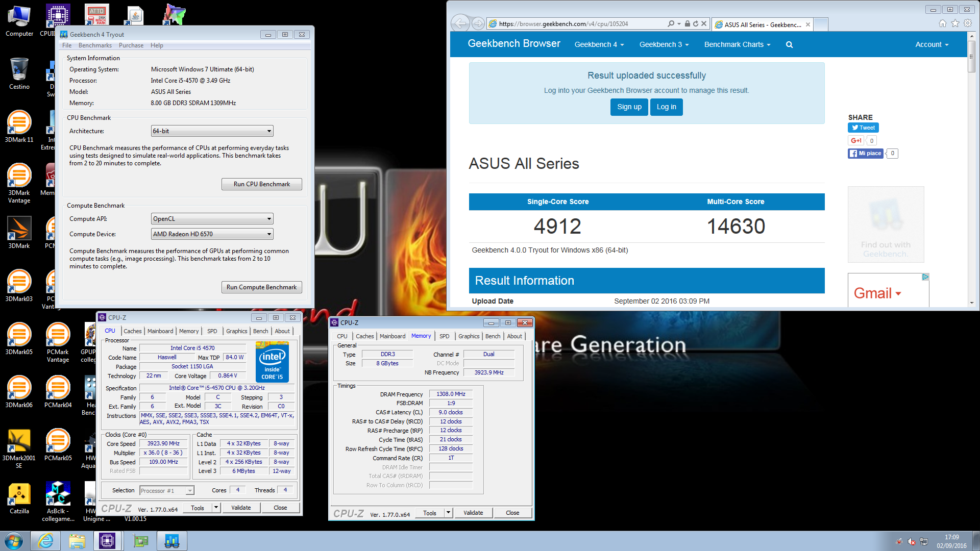
Task: Open the browser tools gear icon
Action: pos(967,23)
